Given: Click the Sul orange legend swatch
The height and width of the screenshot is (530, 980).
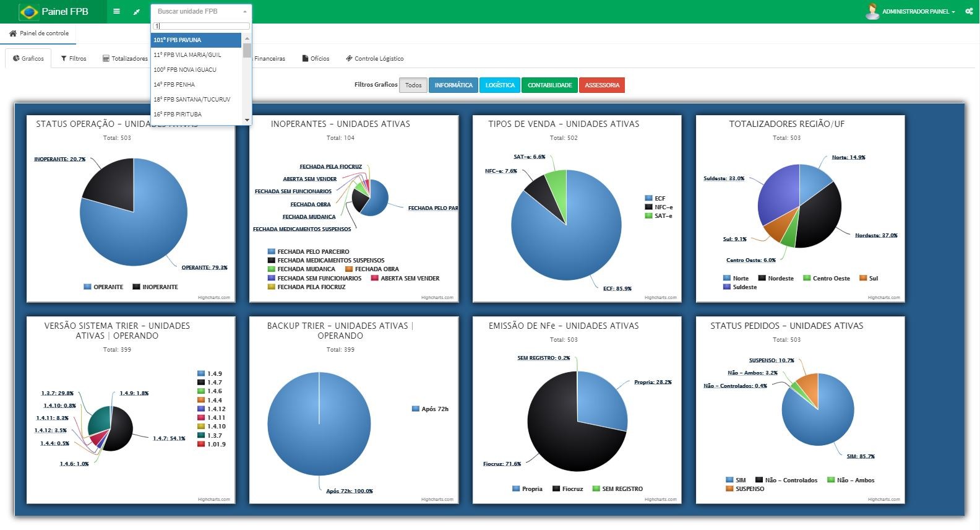Looking at the screenshot, I should click(x=863, y=279).
